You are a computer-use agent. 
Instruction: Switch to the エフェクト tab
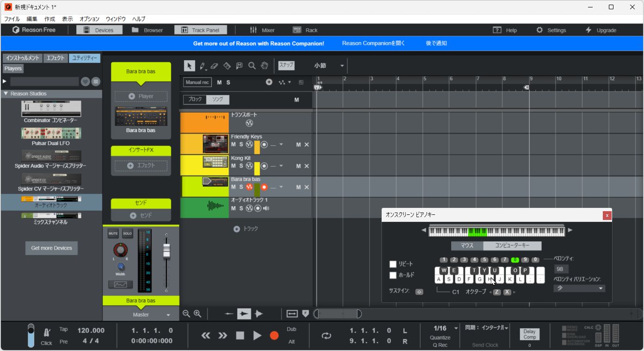tap(56, 58)
